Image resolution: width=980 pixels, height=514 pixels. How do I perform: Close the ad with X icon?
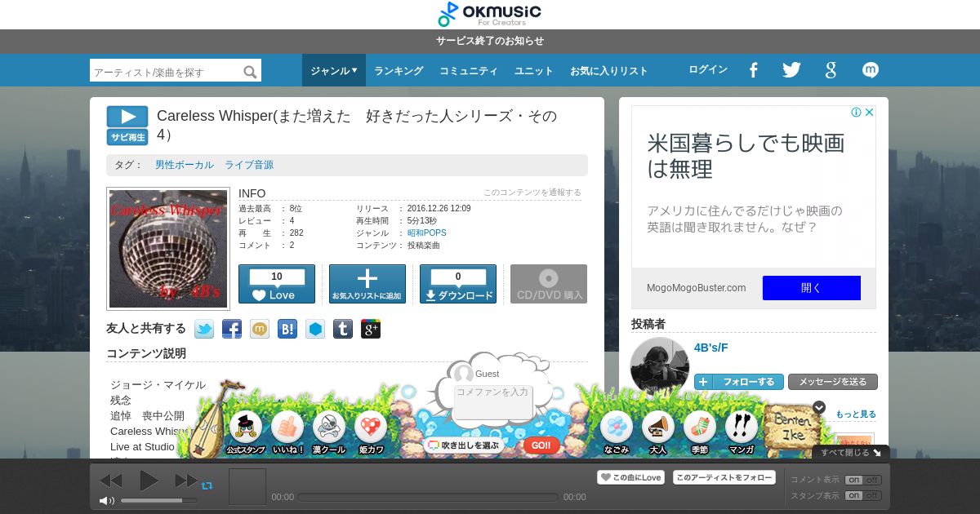[870, 113]
